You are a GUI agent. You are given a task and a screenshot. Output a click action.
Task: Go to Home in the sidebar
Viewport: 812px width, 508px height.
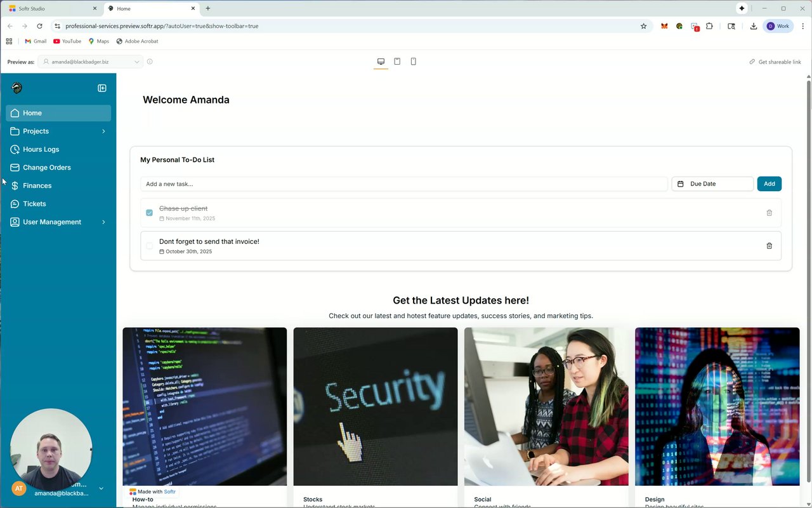tap(58, 113)
